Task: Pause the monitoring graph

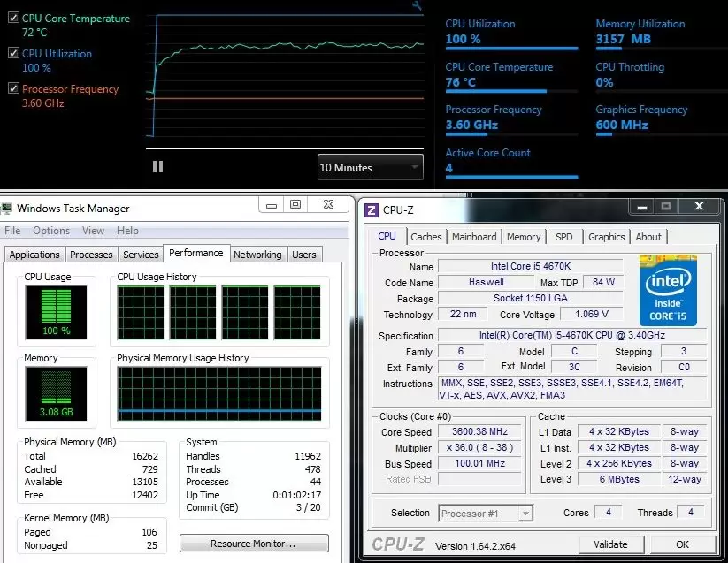Action: pos(158,166)
